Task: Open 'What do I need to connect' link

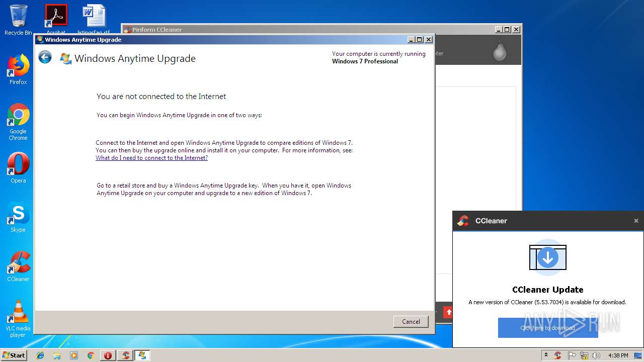Action: [x=151, y=158]
